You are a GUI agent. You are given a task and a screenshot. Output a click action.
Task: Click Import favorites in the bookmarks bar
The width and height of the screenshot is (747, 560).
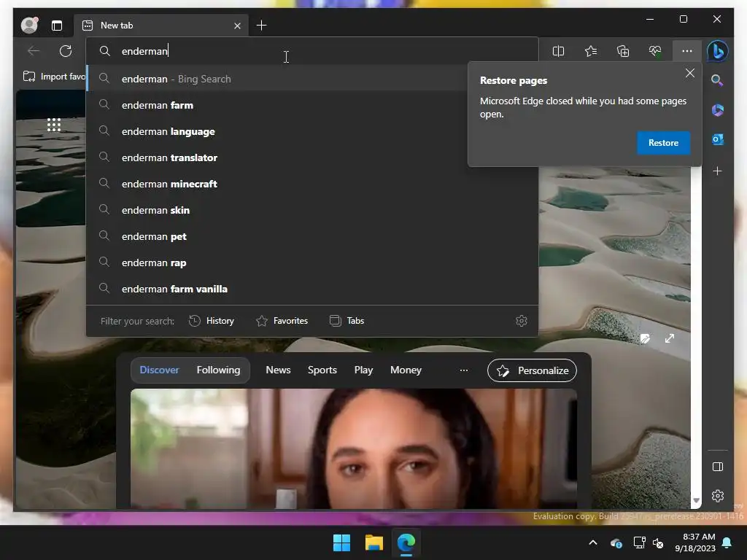(x=55, y=77)
